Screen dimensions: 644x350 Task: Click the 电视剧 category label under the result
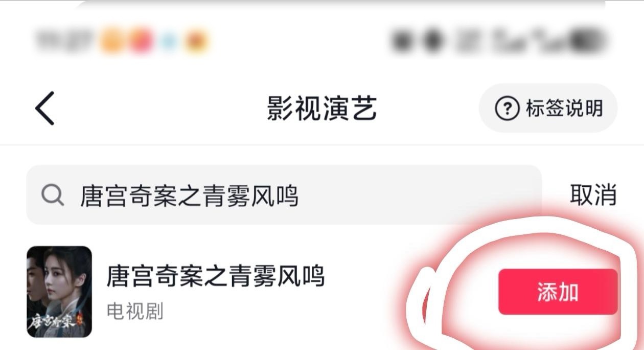pyautogui.click(x=135, y=311)
